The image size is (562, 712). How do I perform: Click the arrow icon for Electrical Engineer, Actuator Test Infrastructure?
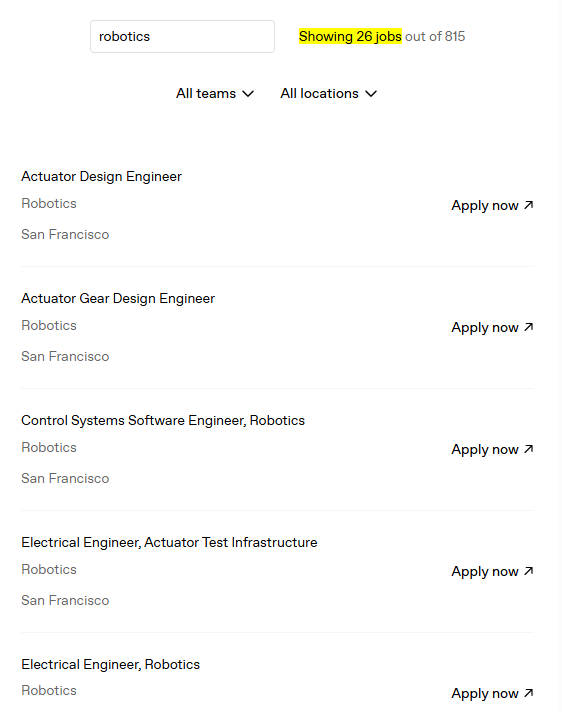point(528,571)
